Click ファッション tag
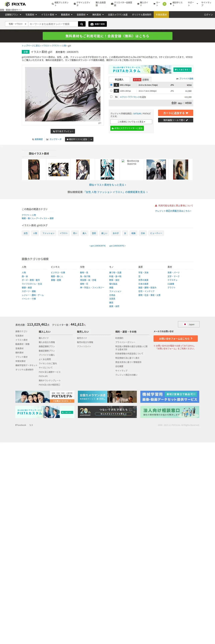The height and width of the screenshot is (644, 215). click(48, 233)
